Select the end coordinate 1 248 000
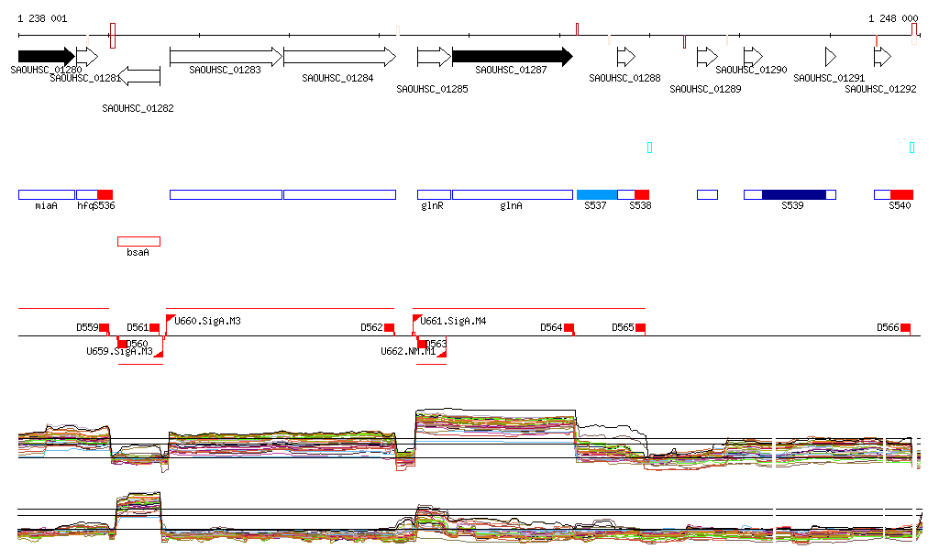The height and width of the screenshot is (560, 939). pyautogui.click(x=893, y=18)
